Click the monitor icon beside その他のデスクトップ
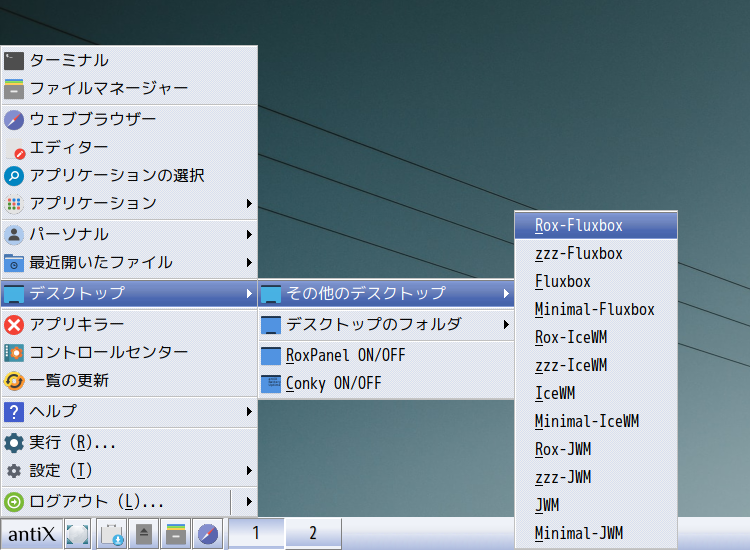The image size is (750, 550). pyautogui.click(x=271, y=294)
